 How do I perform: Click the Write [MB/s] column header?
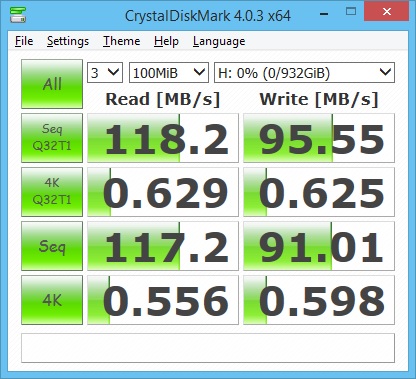click(x=319, y=99)
